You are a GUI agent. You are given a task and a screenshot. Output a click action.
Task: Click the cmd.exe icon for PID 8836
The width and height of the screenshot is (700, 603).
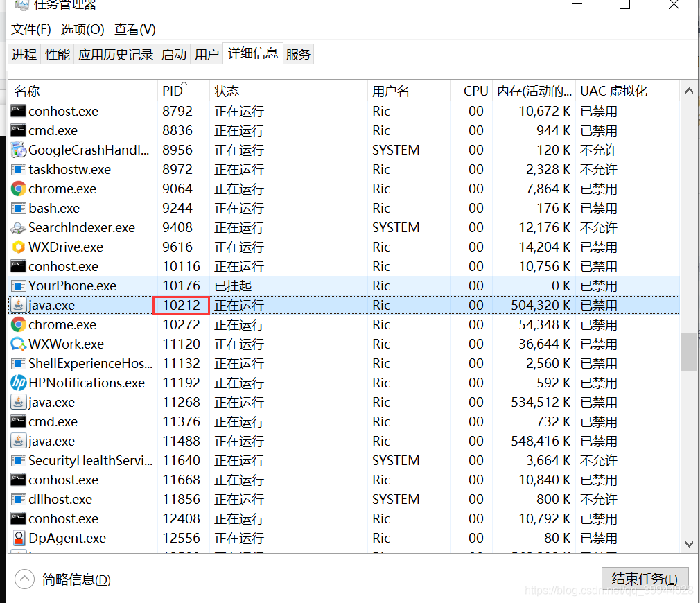point(18,130)
